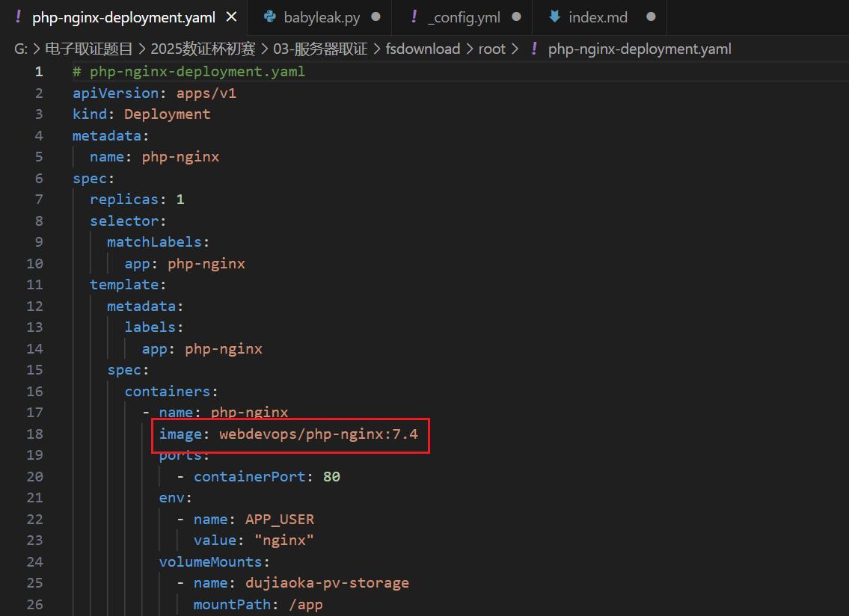Screen dimensions: 849x616
Task: Close the php-nginx-deployment.yaml tab
Action: tap(232, 16)
